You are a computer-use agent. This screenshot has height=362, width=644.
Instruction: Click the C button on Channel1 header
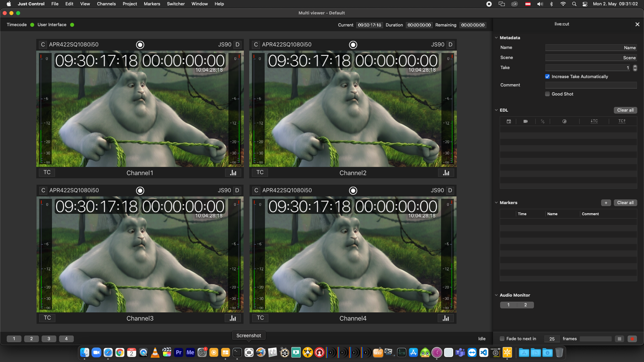click(x=43, y=45)
